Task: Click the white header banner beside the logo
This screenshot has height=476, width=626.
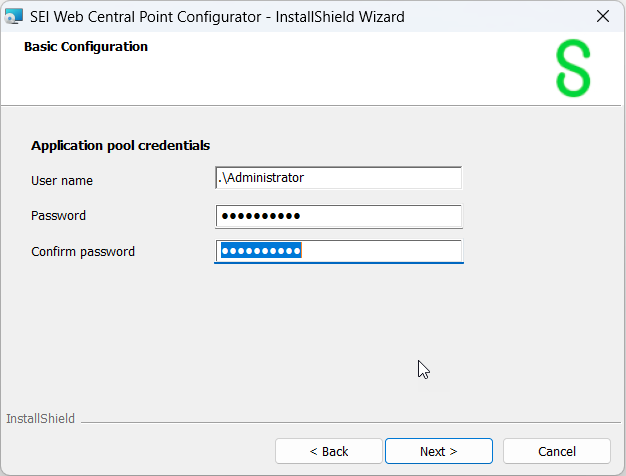Action: (x=350, y=70)
